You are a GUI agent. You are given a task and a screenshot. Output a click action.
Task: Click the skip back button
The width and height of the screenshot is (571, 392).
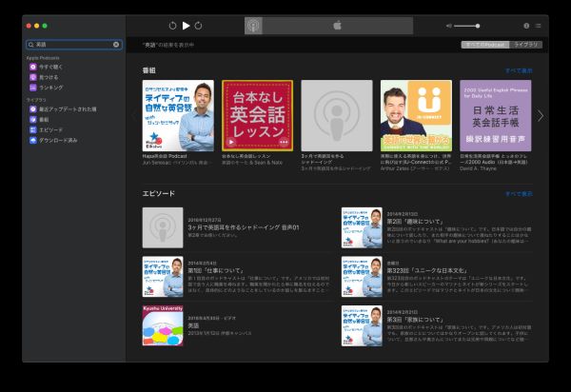tap(172, 26)
